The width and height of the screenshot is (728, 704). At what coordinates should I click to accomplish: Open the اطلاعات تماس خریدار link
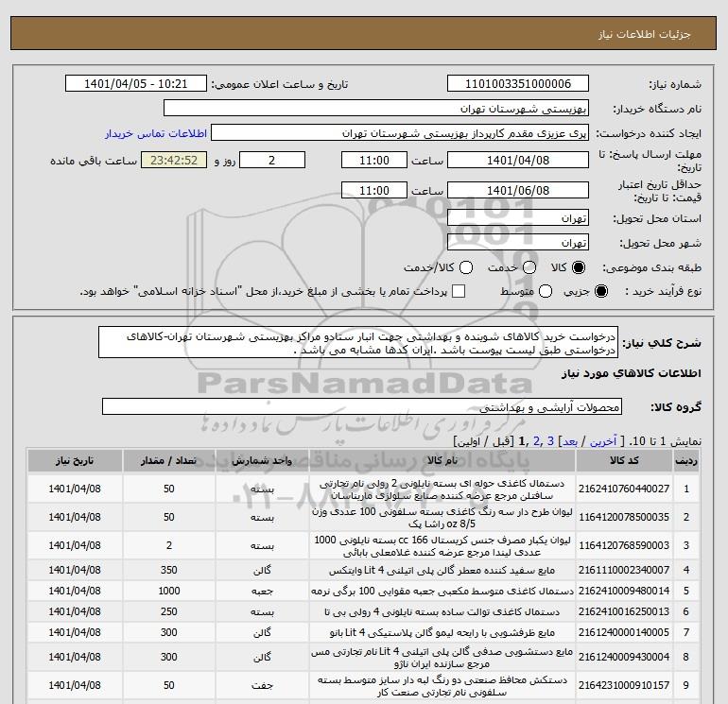point(156,133)
